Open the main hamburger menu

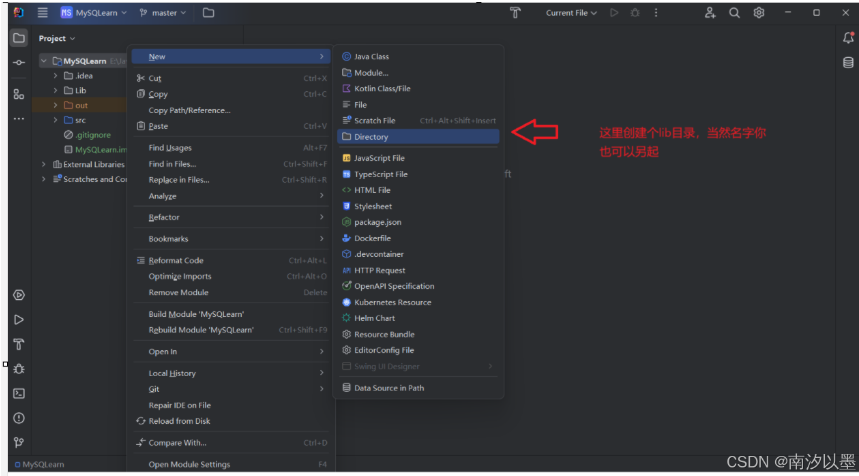[x=42, y=13]
